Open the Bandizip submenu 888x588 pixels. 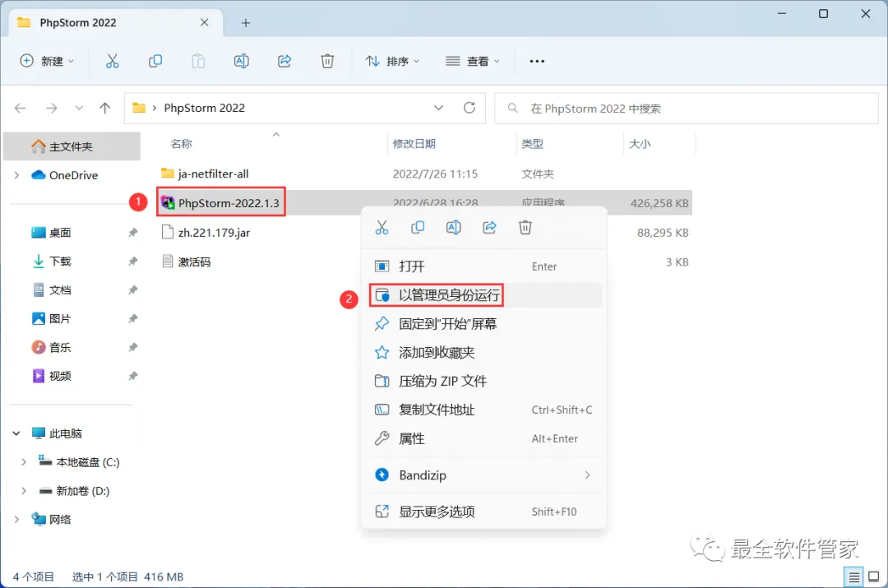pyautogui.click(x=484, y=475)
